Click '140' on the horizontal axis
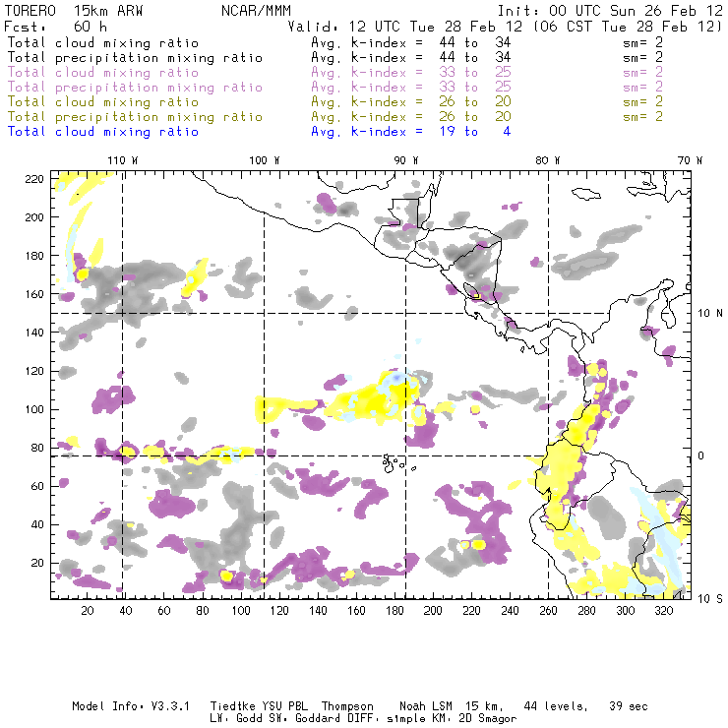 coord(318,611)
